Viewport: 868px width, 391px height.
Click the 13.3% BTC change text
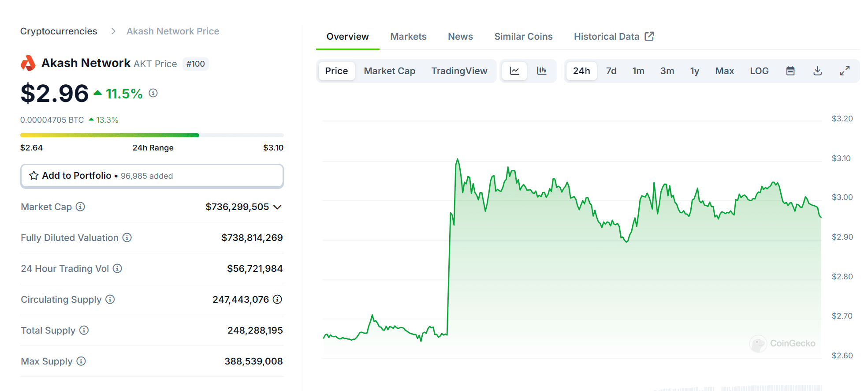coord(107,120)
